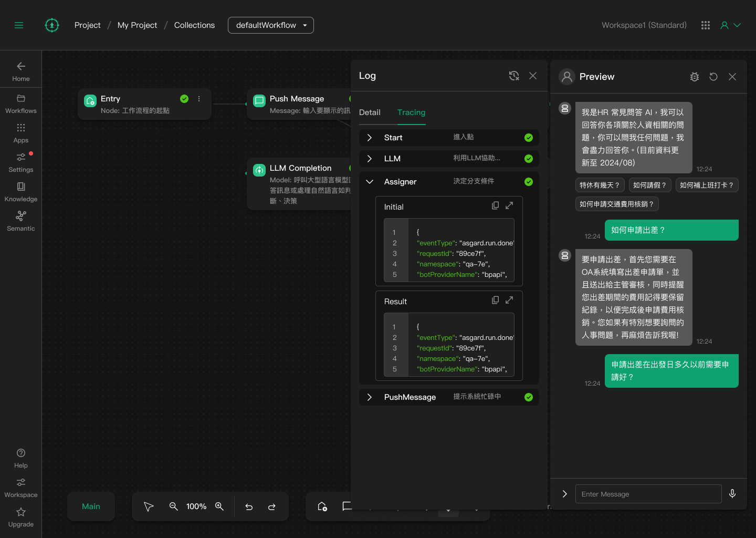The height and width of the screenshot is (538, 756).
Task: Activate the selection pointer tool
Action: (x=149, y=506)
